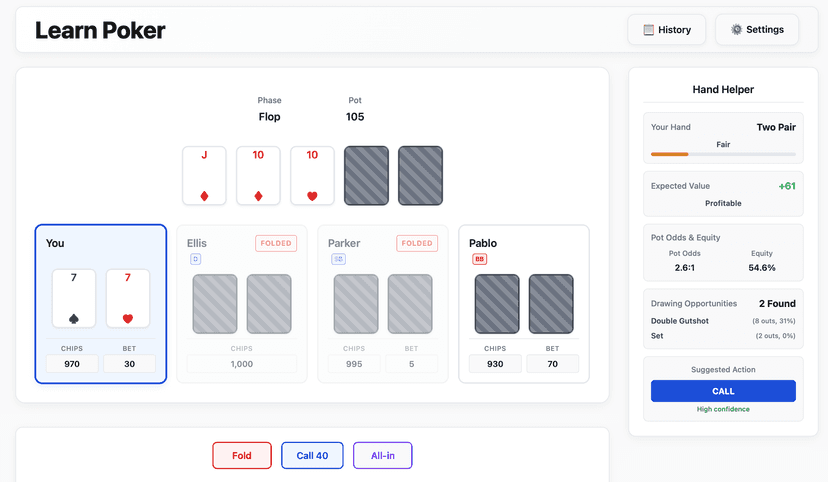Click Ellis's FOLDED status tag
Image resolution: width=828 pixels, height=482 pixels.
[276, 243]
